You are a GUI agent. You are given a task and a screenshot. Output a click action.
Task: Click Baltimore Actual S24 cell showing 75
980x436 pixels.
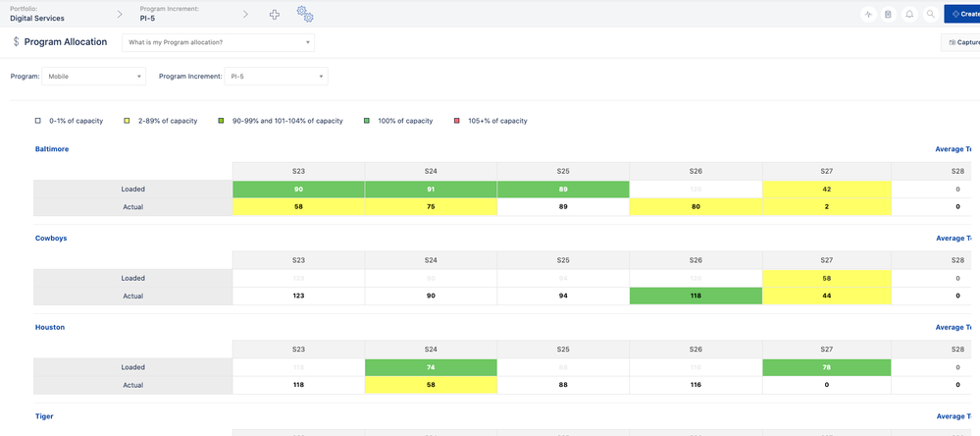pos(432,207)
